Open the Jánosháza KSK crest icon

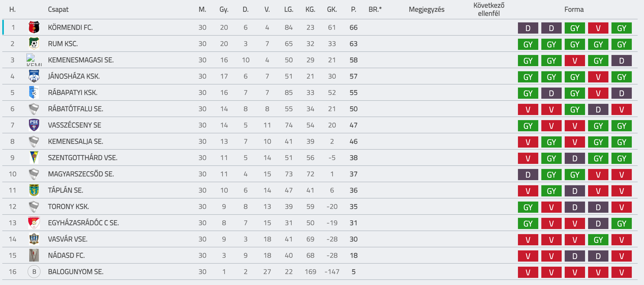coord(34,76)
